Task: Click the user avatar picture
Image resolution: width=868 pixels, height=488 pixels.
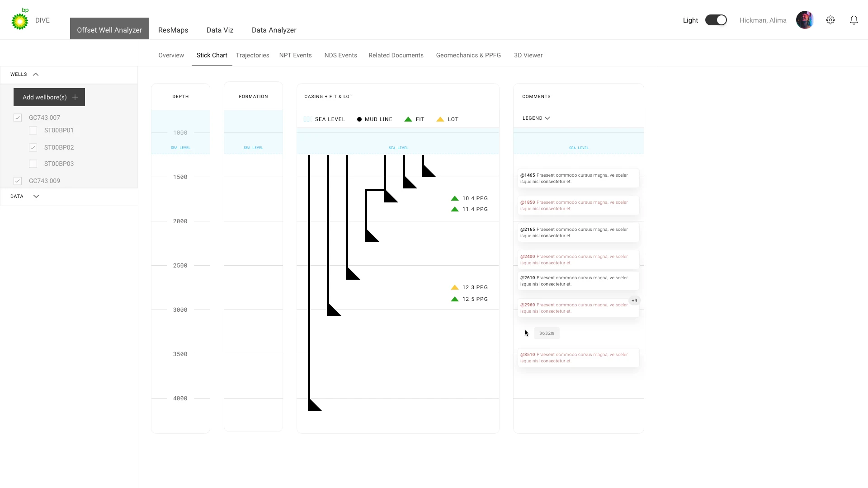Action: (x=805, y=20)
